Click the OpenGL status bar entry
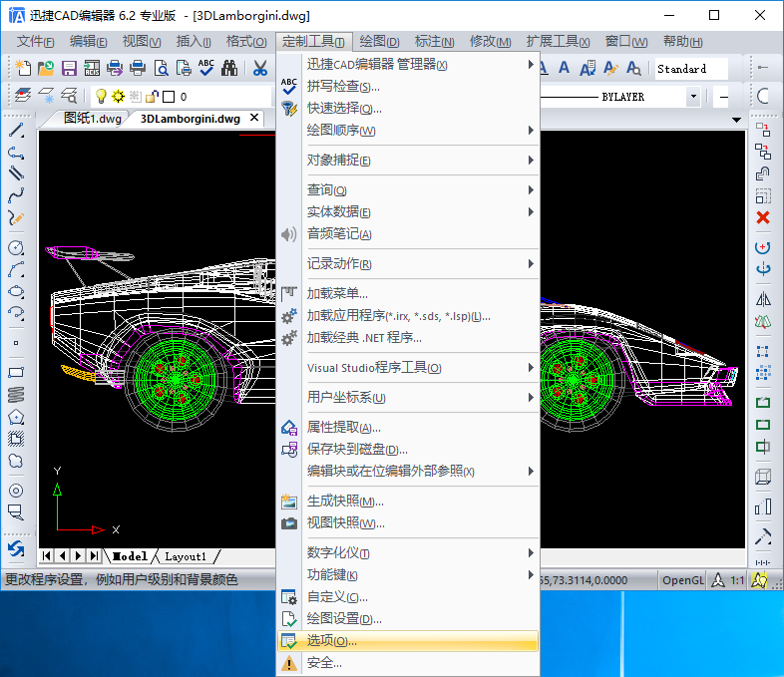This screenshot has height=677, width=784. point(682,580)
